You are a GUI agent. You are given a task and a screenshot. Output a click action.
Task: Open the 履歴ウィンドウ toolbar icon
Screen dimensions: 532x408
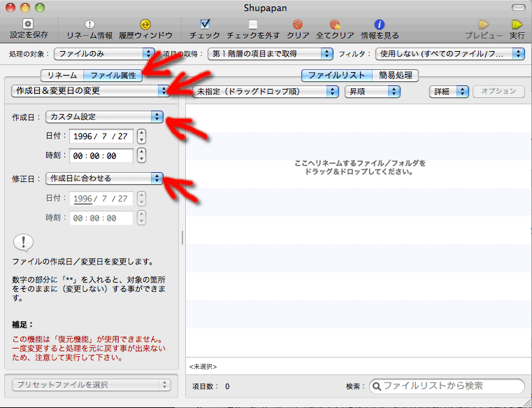pos(145,24)
